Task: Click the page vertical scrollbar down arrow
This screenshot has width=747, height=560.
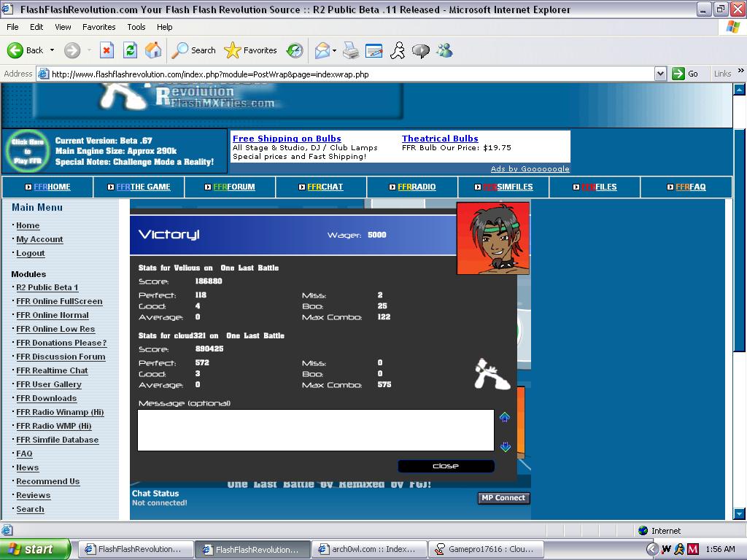Action: click(739, 514)
